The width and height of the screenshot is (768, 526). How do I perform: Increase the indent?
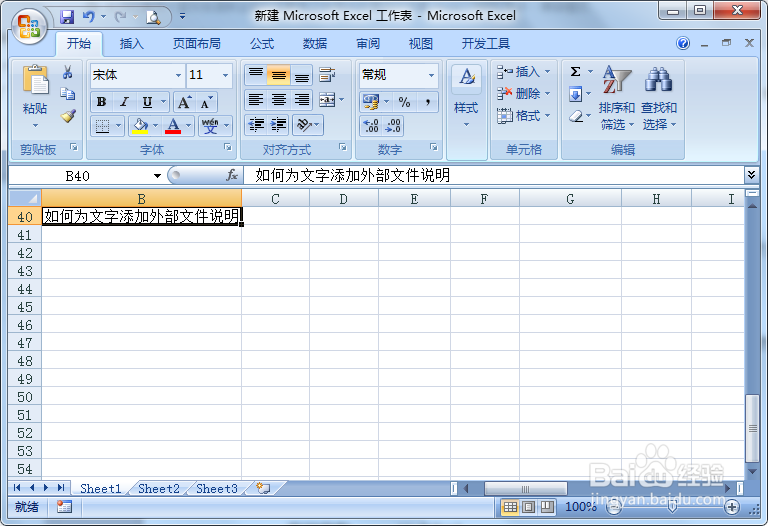(x=279, y=125)
